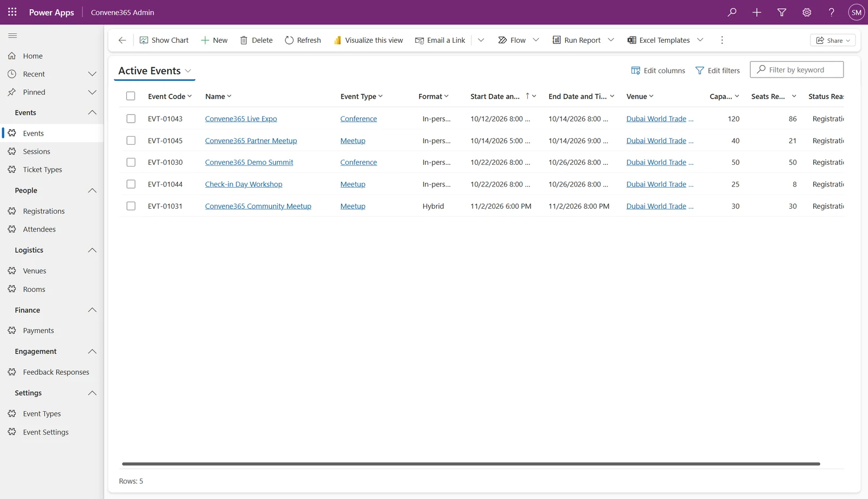The image size is (868, 499).
Task: Check the EVT-01043 row checkbox
Action: [x=131, y=118]
